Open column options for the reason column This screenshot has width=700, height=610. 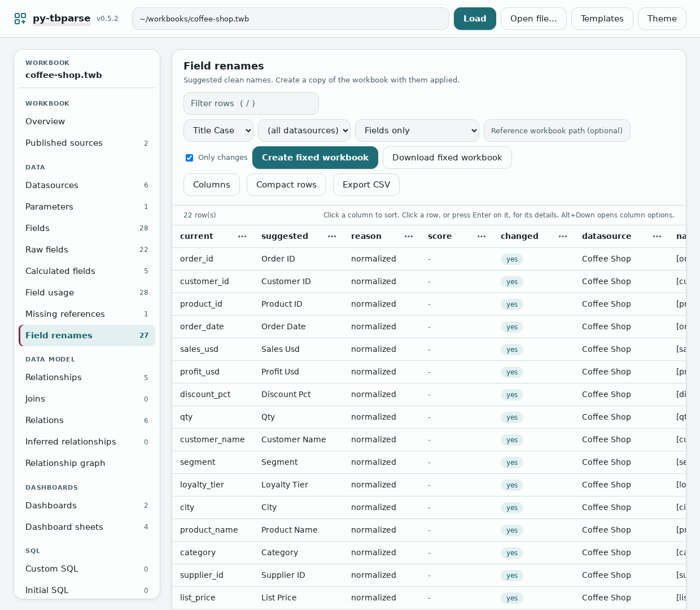[409, 236]
